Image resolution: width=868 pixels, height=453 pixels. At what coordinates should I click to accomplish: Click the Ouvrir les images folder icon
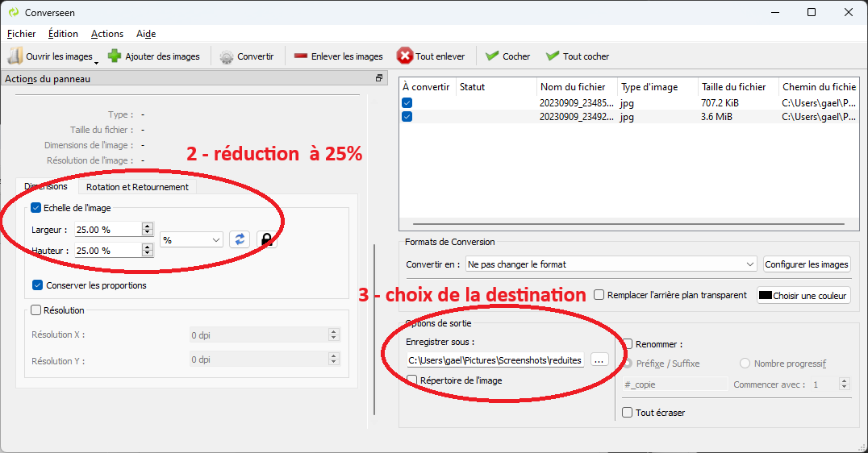tap(15, 56)
